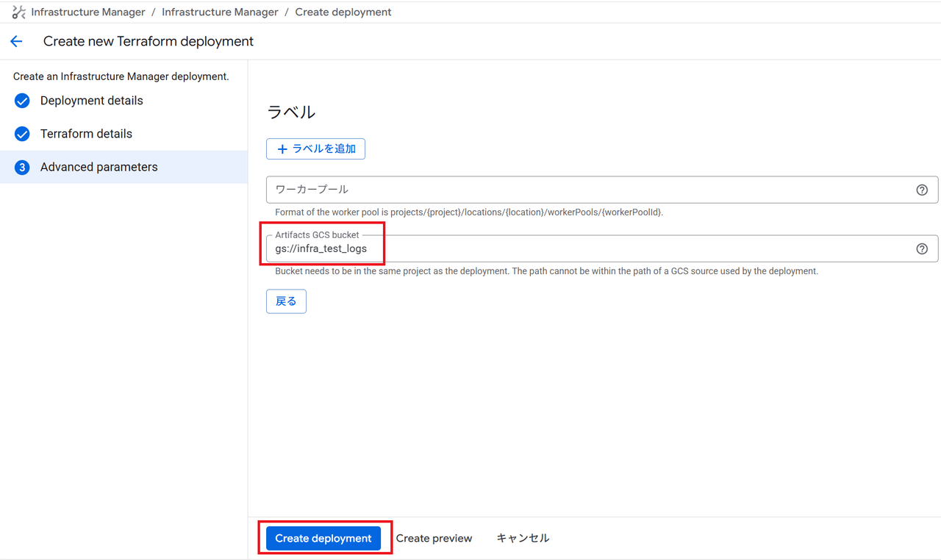Click the step 3 number badge
Image resolution: width=941 pixels, height=560 pixels.
click(x=22, y=168)
